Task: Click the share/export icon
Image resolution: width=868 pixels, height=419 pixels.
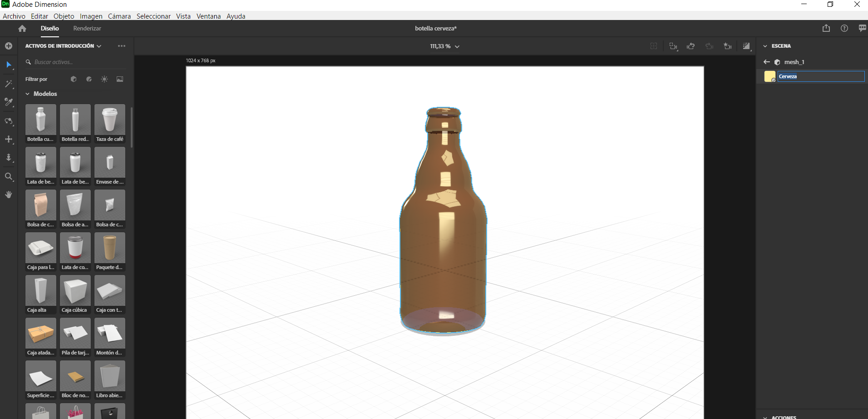Action: pos(826,28)
